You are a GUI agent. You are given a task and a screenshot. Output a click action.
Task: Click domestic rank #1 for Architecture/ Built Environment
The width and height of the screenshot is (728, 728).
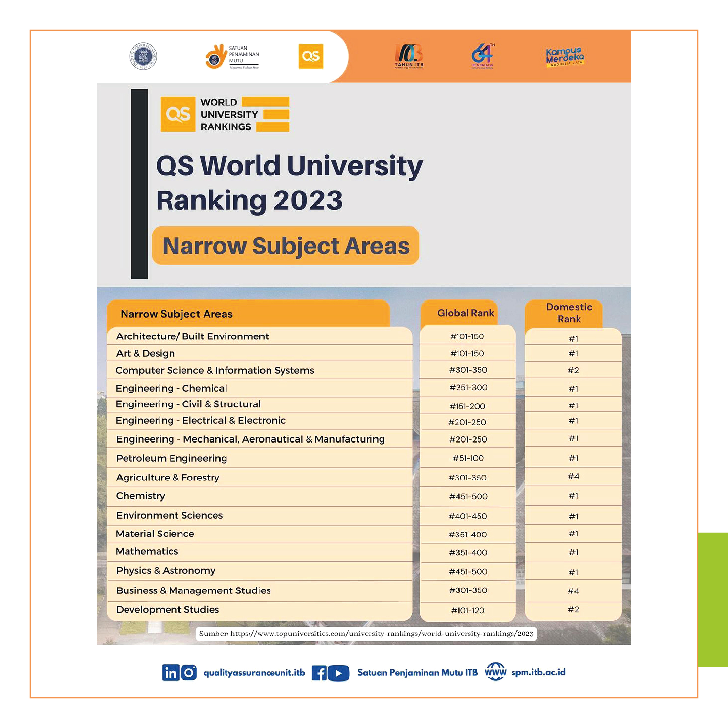tap(574, 339)
